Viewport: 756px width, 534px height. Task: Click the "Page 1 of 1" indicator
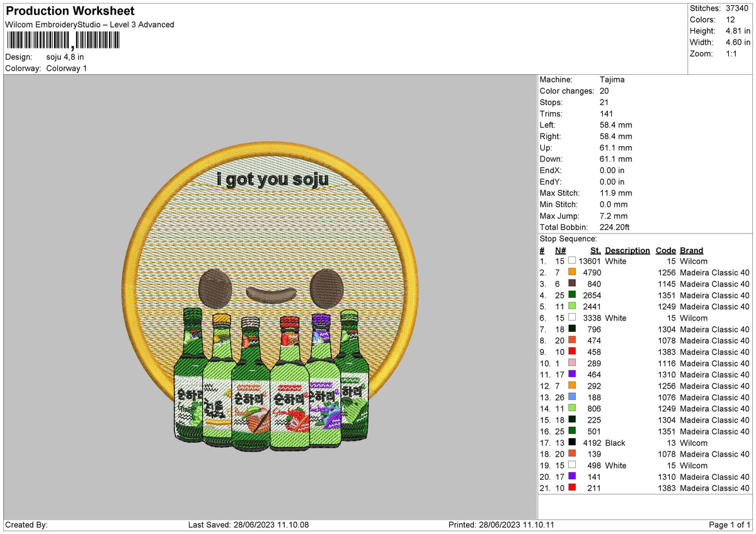click(730, 525)
